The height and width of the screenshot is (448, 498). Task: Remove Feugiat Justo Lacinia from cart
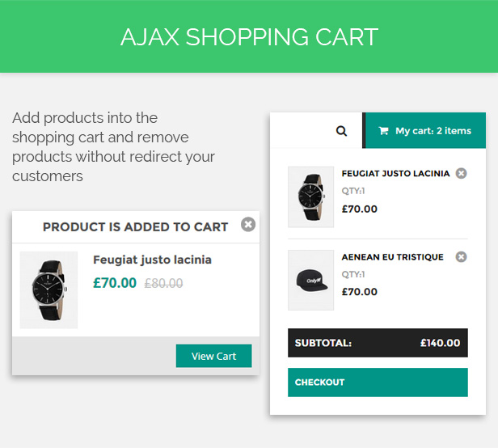click(x=461, y=173)
